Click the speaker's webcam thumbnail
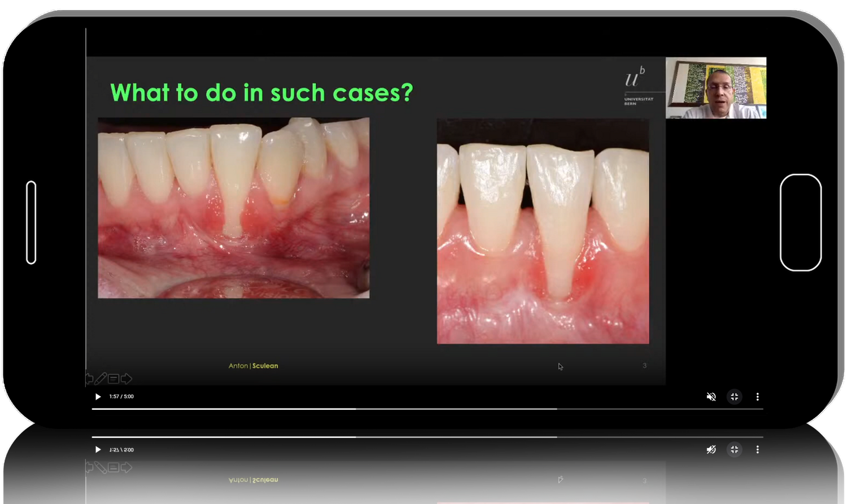 [715, 87]
